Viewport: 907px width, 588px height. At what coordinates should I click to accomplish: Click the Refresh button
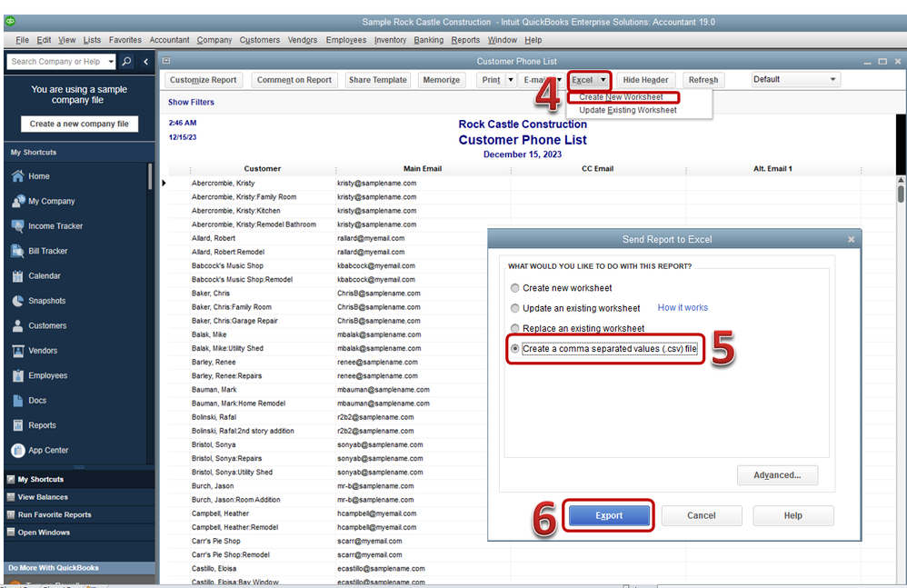(x=703, y=80)
